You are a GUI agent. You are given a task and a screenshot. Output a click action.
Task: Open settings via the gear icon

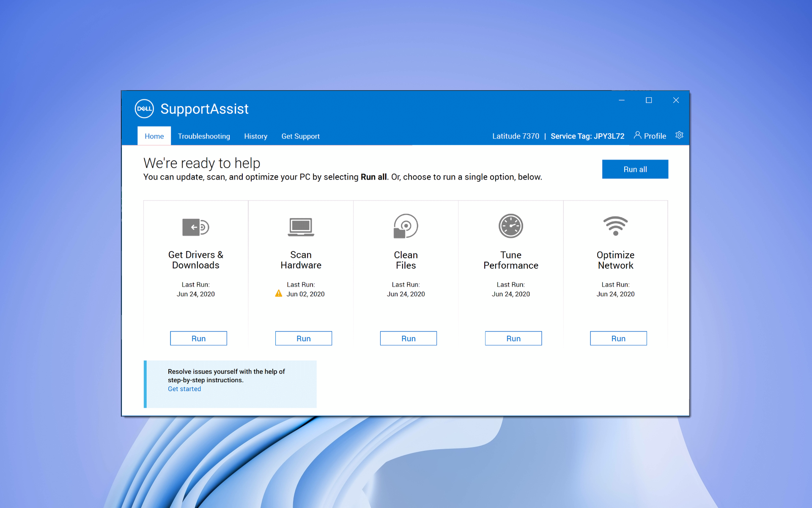click(x=679, y=135)
